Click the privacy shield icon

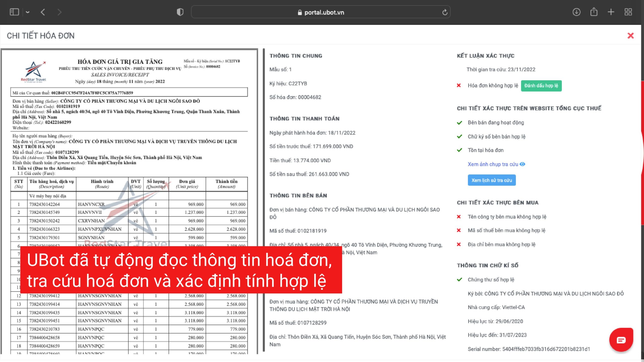tap(180, 12)
